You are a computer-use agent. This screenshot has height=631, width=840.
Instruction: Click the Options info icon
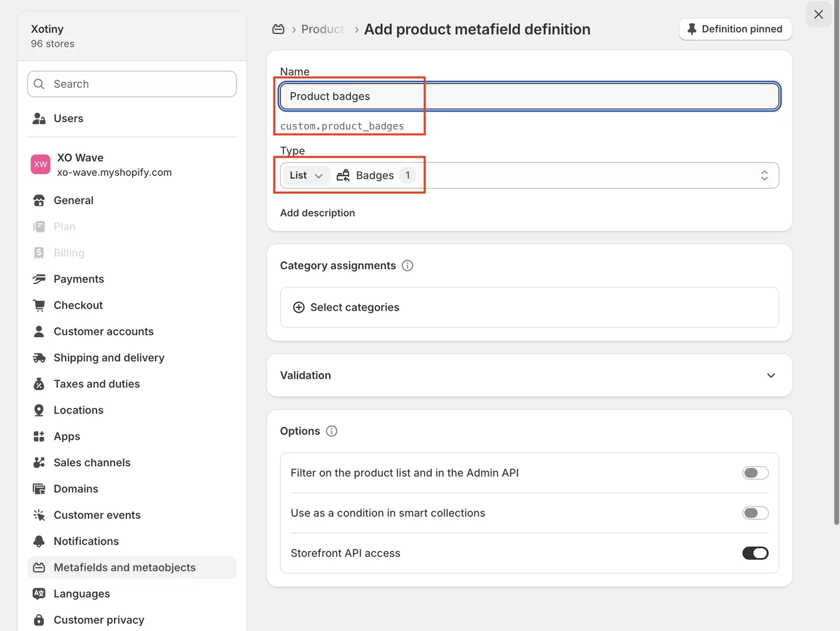pyautogui.click(x=331, y=431)
